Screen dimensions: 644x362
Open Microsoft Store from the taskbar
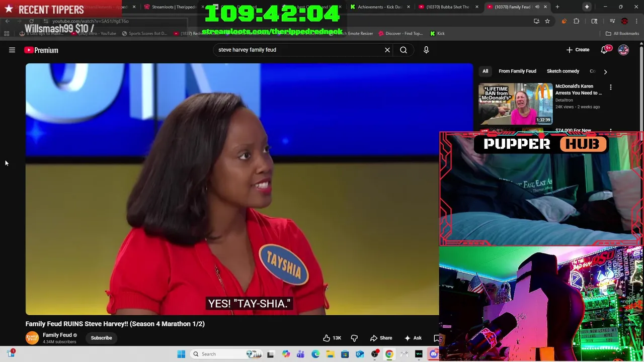pyautogui.click(x=345, y=354)
